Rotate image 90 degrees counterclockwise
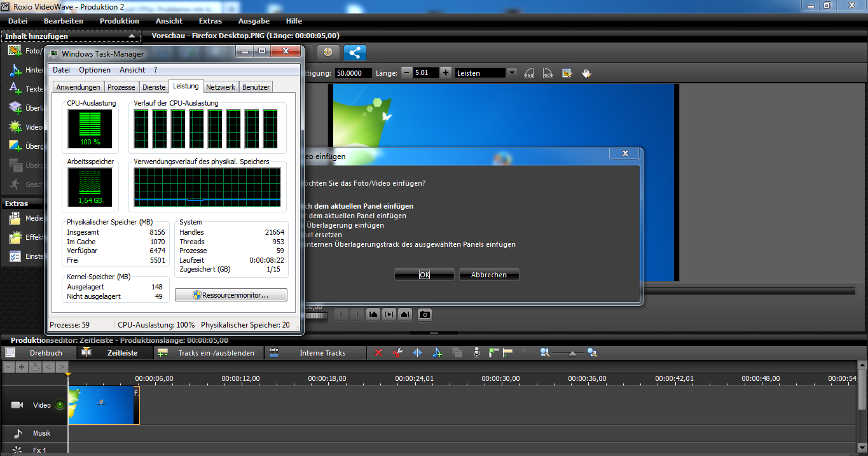The height and width of the screenshot is (456, 868). click(528, 73)
